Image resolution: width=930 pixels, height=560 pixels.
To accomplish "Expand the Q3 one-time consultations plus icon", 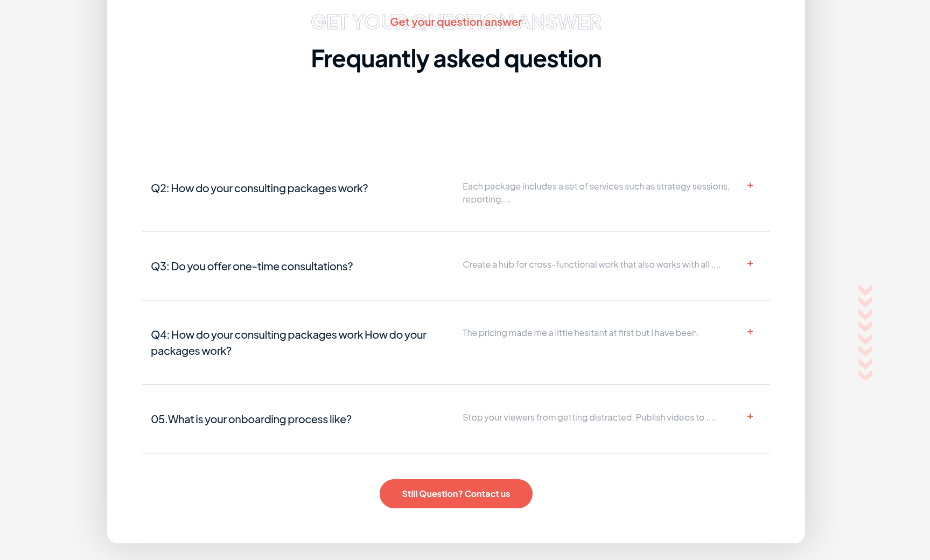I will click(x=750, y=263).
